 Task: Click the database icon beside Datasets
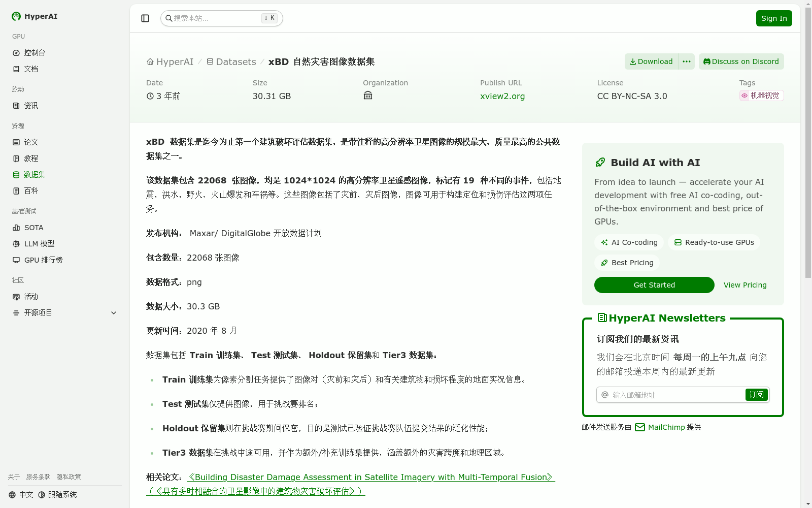210,62
